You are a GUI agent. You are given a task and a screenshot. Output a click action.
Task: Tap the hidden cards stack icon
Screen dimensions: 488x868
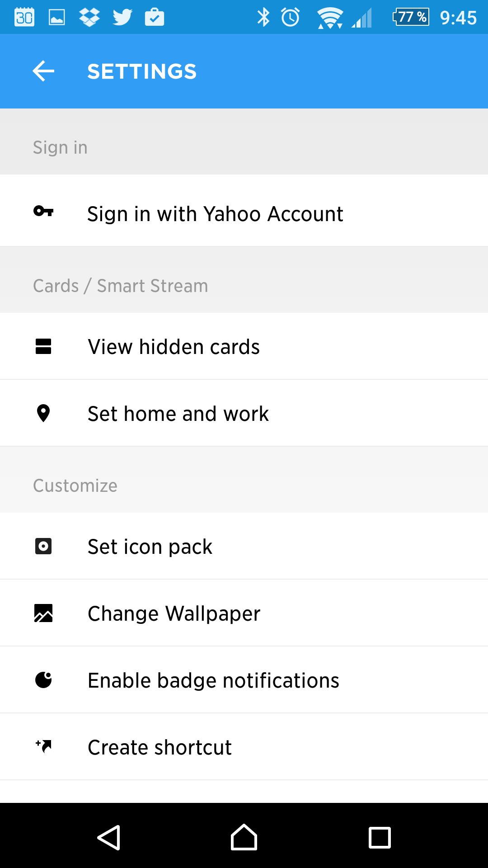(x=43, y=346)
